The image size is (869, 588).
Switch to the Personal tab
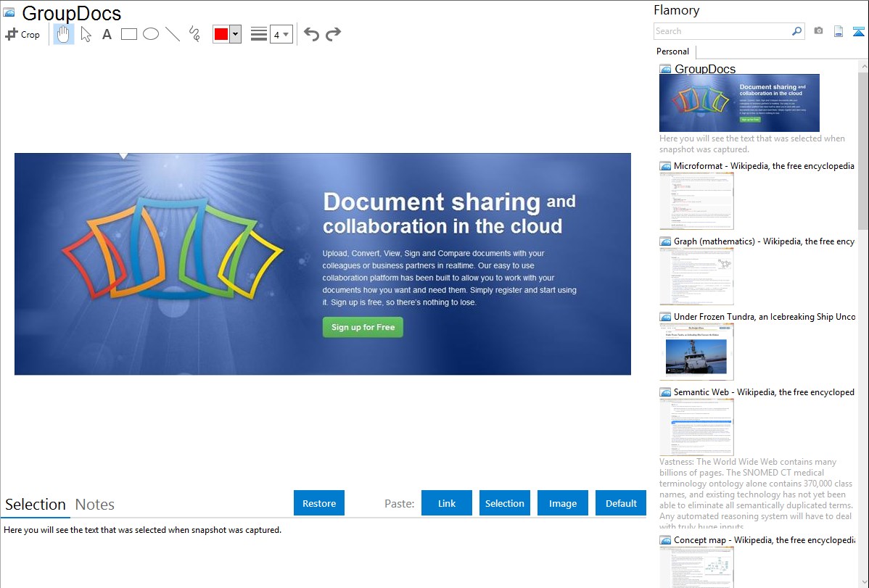pyautogui.click(x=673, y=51)
